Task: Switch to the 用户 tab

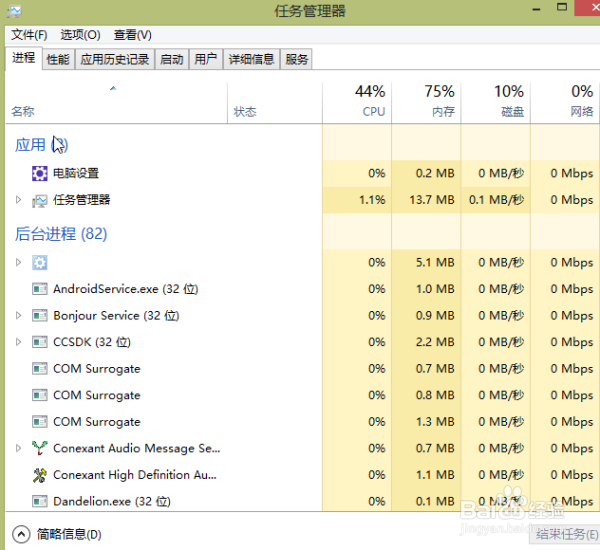Action: point(205,59)
